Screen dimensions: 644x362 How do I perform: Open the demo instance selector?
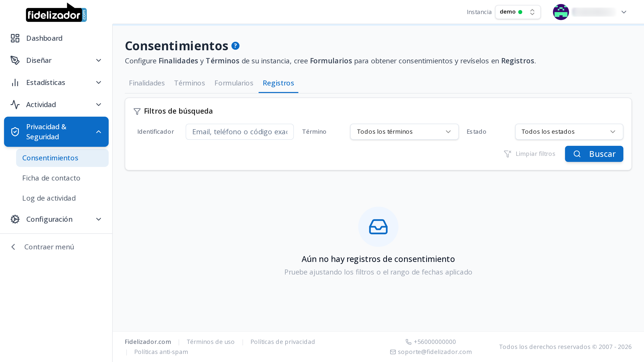click(x=518, y=12)
